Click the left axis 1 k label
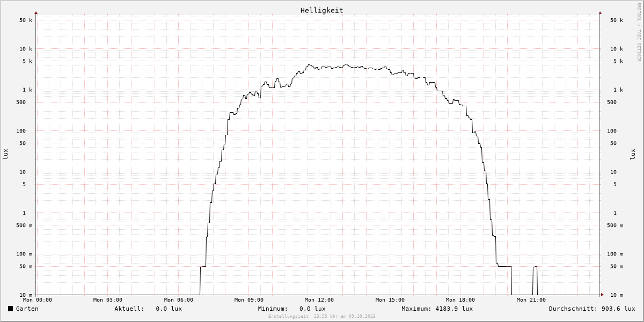Viewport: 644px width, 322px height. [27, 90]
